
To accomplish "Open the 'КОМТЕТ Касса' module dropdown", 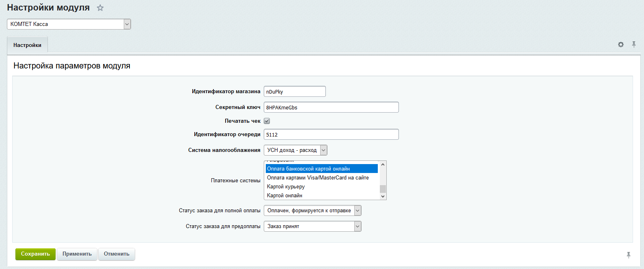I will pos(69,24).
